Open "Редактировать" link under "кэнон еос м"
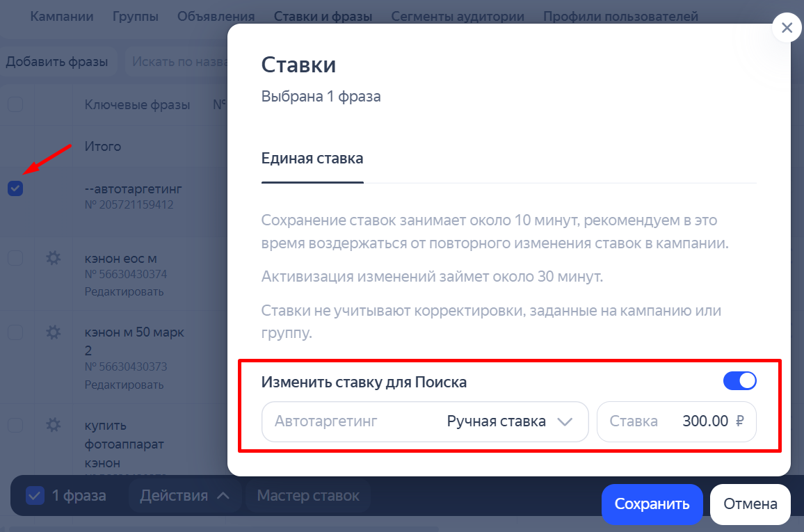This screenshot has width=804, height=532. [x=124, y=291]
